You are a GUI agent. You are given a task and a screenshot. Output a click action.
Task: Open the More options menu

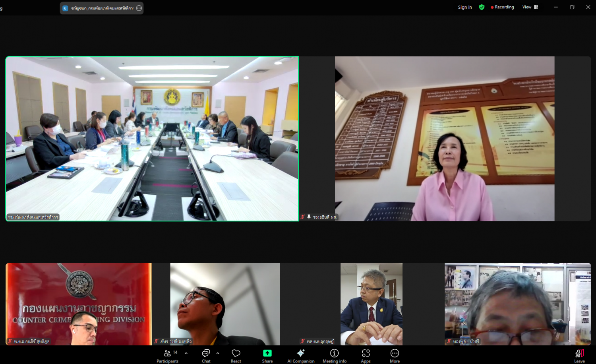pyautogui.click(x=395, y=356)
